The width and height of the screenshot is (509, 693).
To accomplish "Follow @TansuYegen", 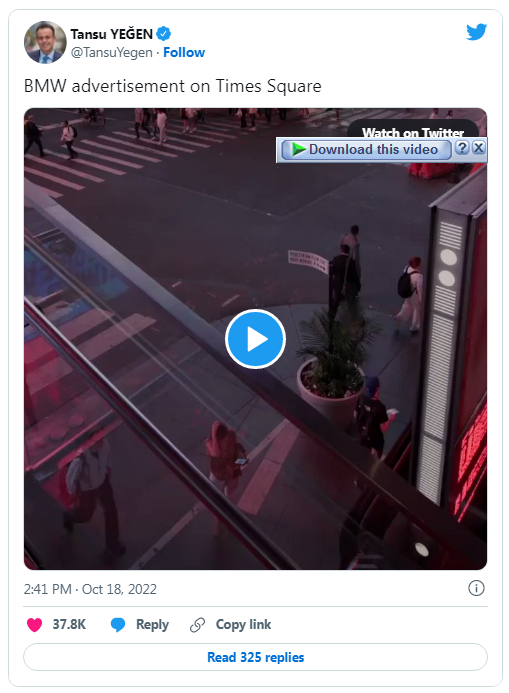I will pos(184,52).
